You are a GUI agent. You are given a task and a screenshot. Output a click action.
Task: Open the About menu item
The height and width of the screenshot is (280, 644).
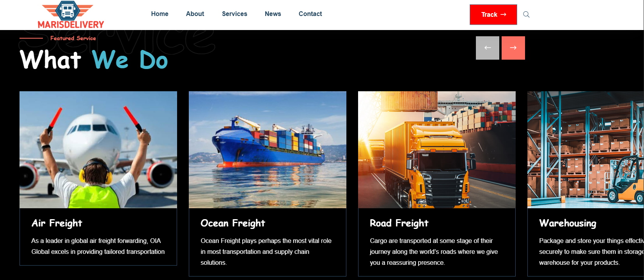click(x=195, y=14)
